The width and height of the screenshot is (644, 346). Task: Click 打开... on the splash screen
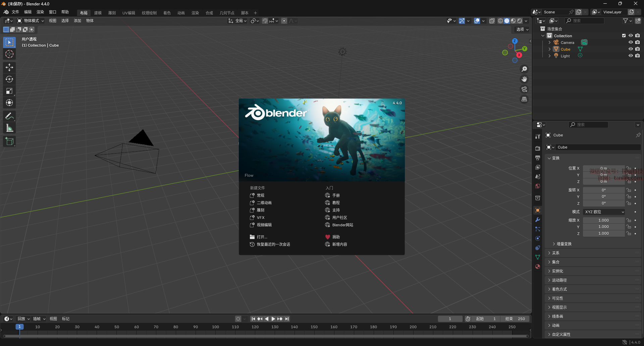click(262, 237)
